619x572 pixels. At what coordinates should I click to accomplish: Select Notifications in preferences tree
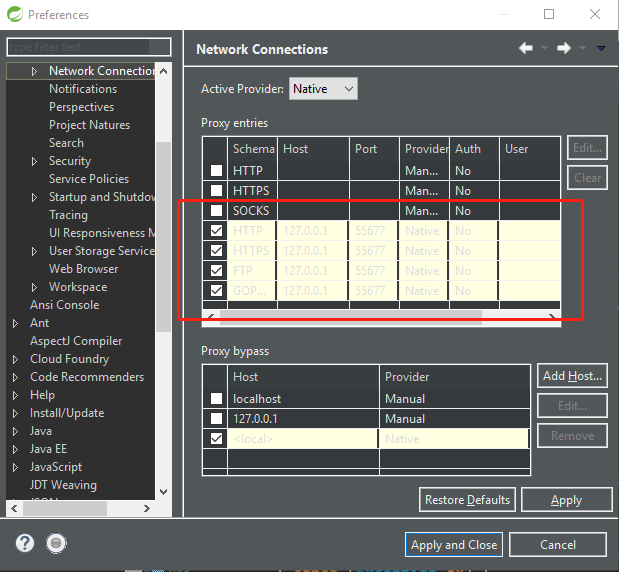(83, 89)
